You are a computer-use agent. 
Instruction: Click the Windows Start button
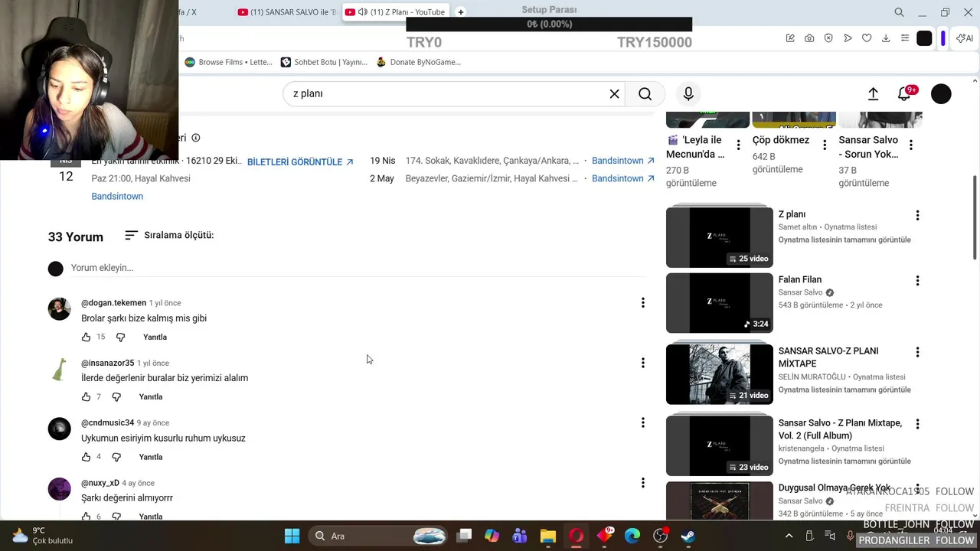tap(292, 536)
